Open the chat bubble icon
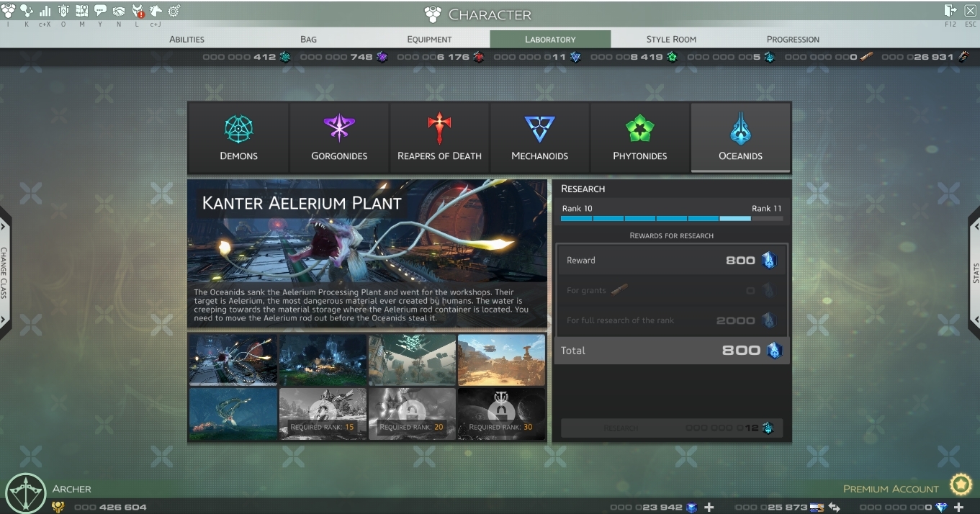The width and height of the screenshot is (980, 514). coord(100,11)
